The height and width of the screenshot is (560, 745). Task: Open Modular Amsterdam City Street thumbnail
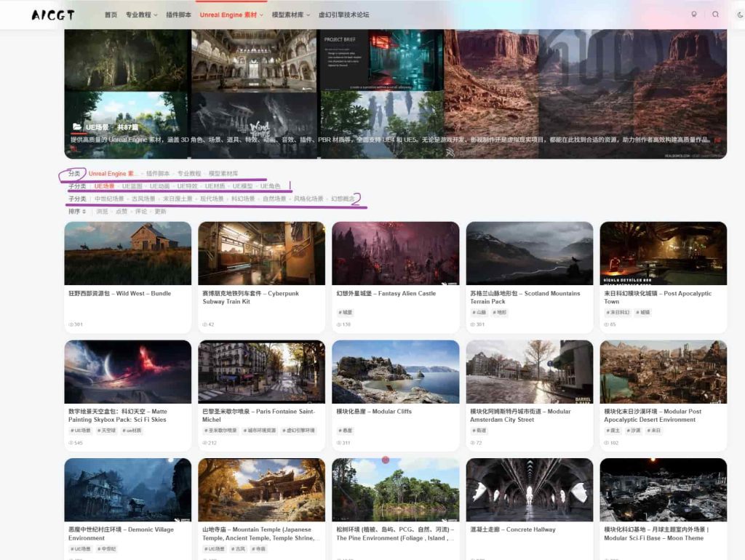click(530, 372)
